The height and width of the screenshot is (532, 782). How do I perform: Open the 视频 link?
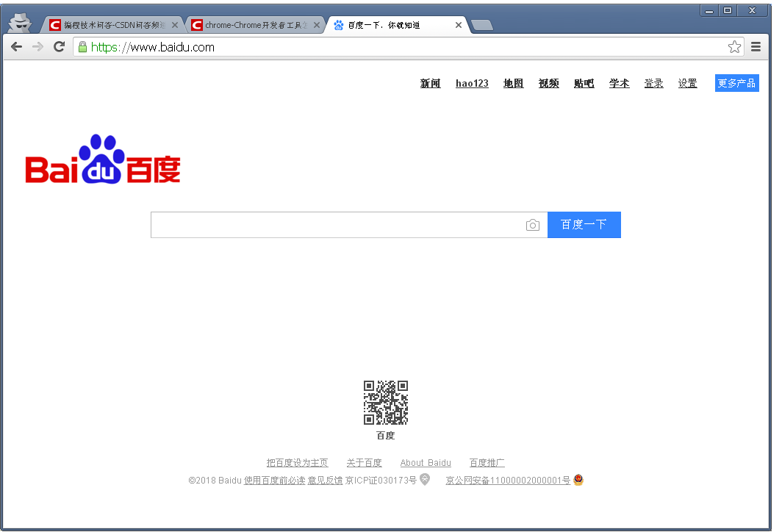point(548,83)
